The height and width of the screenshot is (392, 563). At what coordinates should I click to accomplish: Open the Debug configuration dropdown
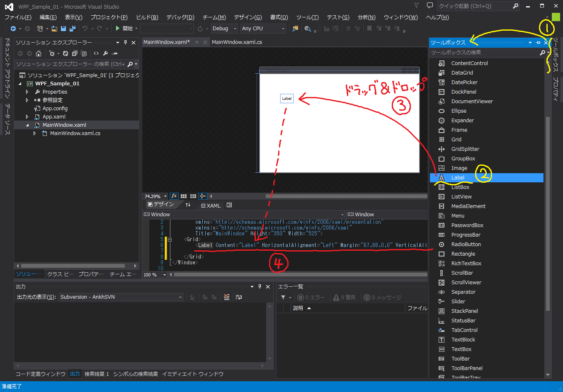tap(224, 29)
